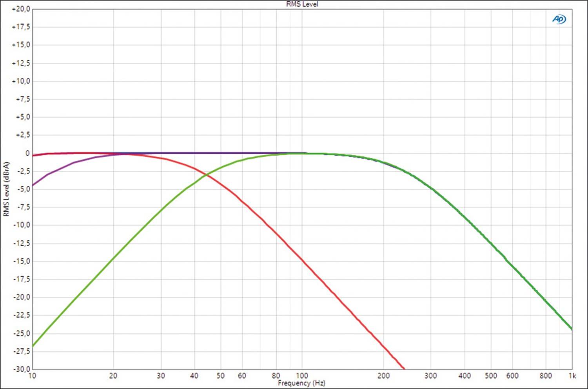588x389 pixels.
Task: Click the '+2,5' y-axis value
Action: (22, 135)
